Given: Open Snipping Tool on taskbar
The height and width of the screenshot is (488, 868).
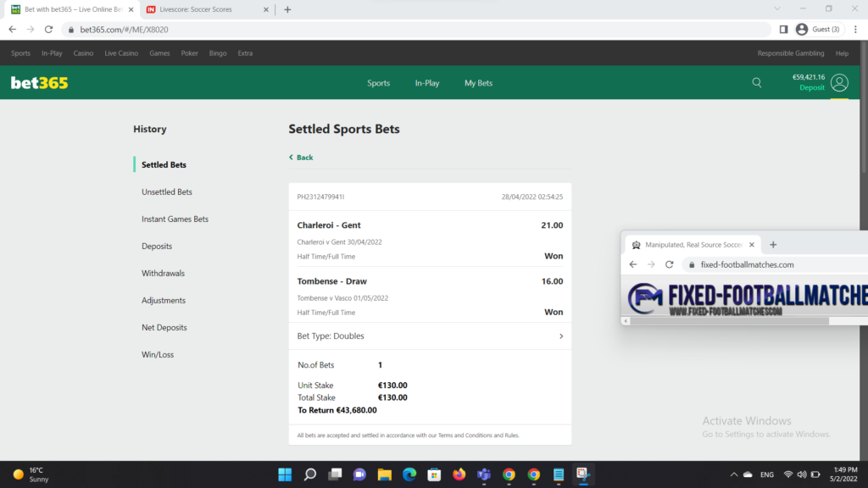Looking at the screenshot, I should point(583,474).
